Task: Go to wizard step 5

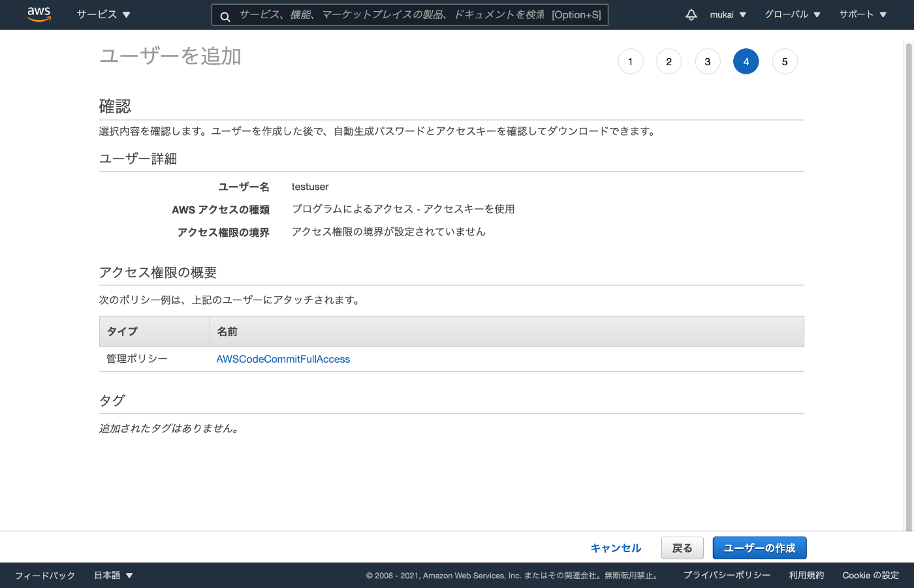Action: [x=785, y=61]
